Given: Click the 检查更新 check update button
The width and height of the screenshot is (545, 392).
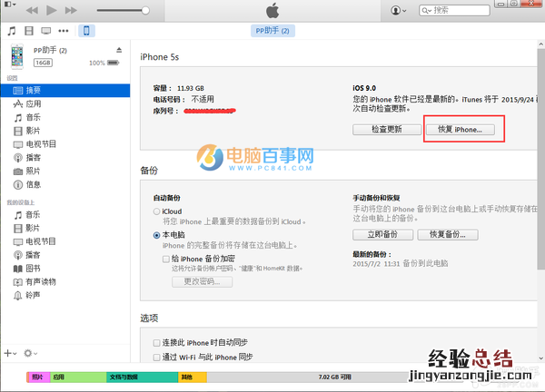Looking at the screenshot, I should coord(387,130).
